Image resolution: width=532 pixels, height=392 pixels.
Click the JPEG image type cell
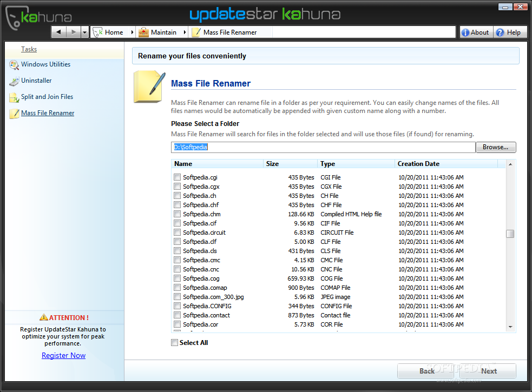pos(335,297)
